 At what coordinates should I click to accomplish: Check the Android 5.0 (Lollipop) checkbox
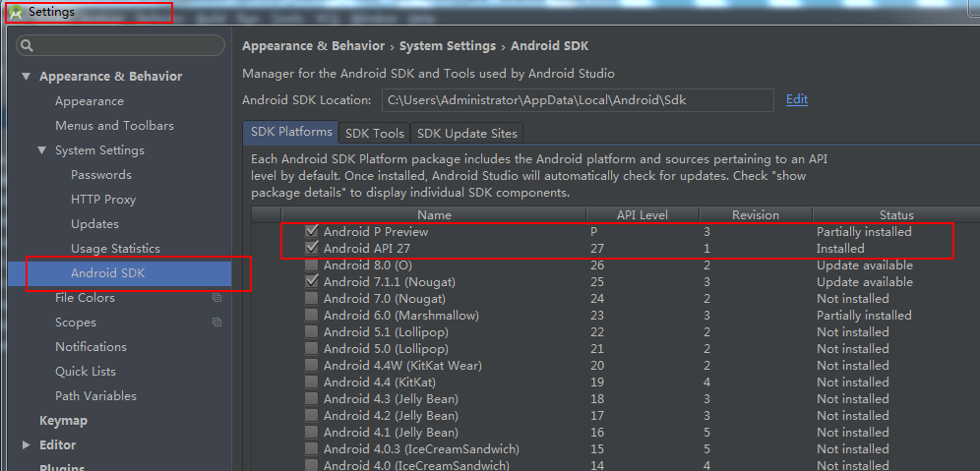click(311, 348)
